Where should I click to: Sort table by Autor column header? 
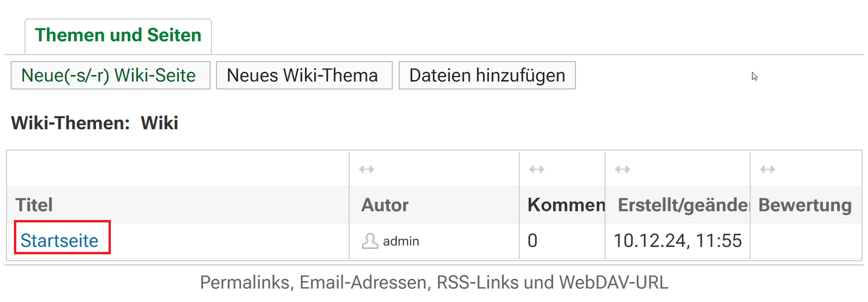coord(385,205)
